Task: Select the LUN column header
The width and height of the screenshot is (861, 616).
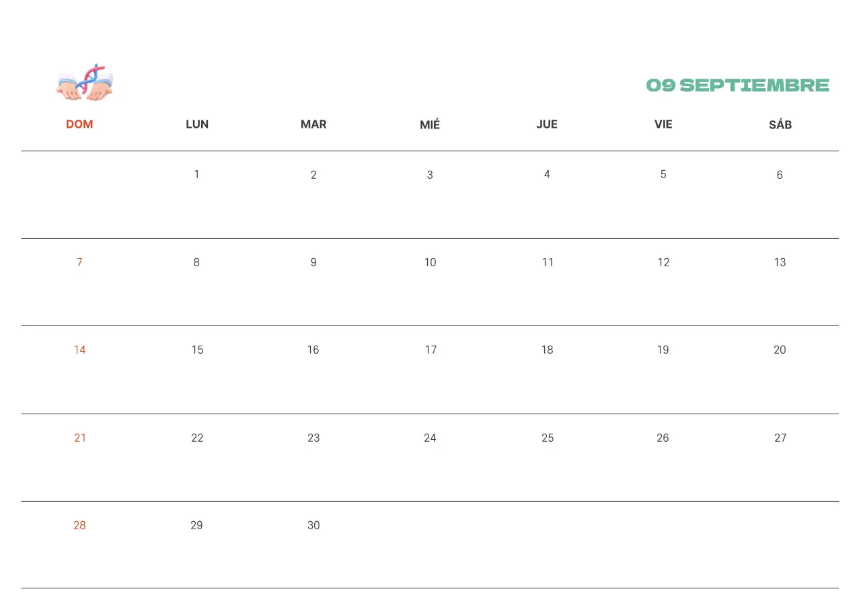Action: click(197, 124)
